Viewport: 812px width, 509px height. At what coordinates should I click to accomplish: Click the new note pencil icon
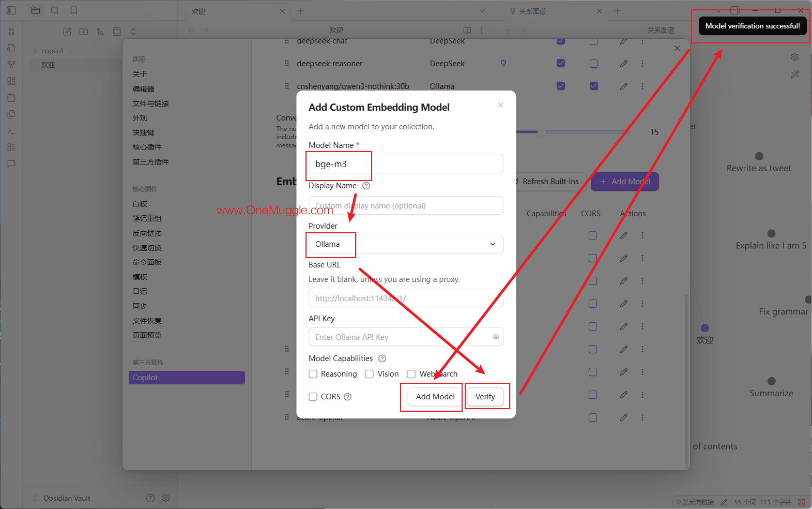67,32
